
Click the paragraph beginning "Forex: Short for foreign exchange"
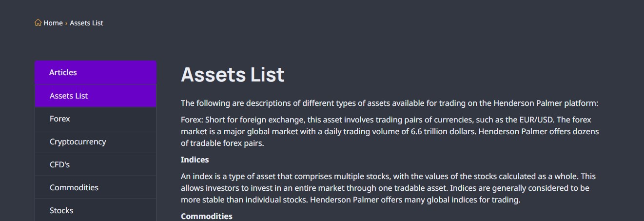point(390,131)
